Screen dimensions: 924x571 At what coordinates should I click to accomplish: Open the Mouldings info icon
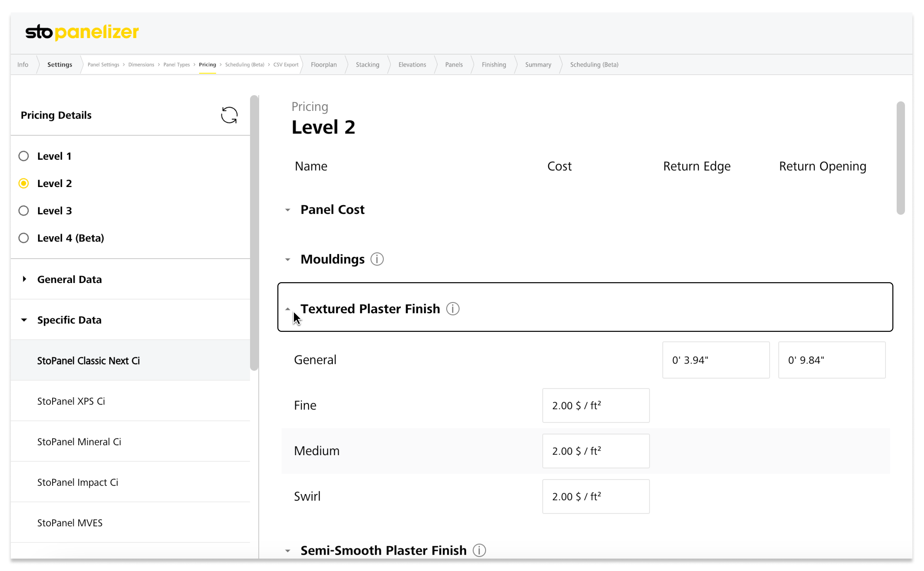(377, 259)
